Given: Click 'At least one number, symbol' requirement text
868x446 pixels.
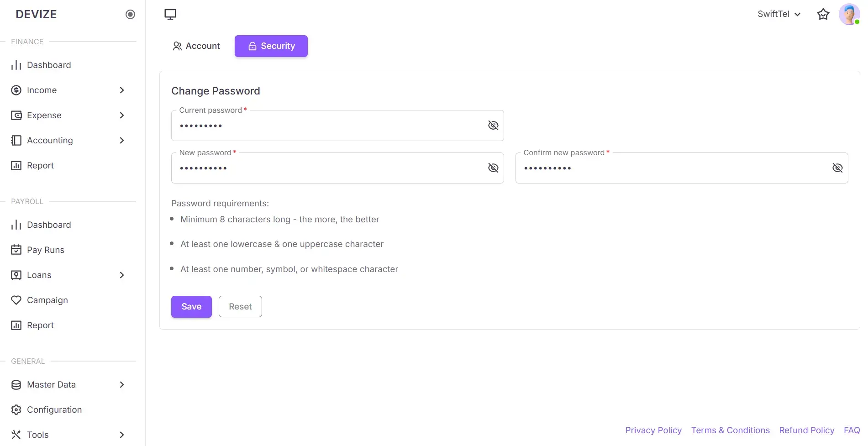Looking at the screenshot, I should [x=289, y=269].
